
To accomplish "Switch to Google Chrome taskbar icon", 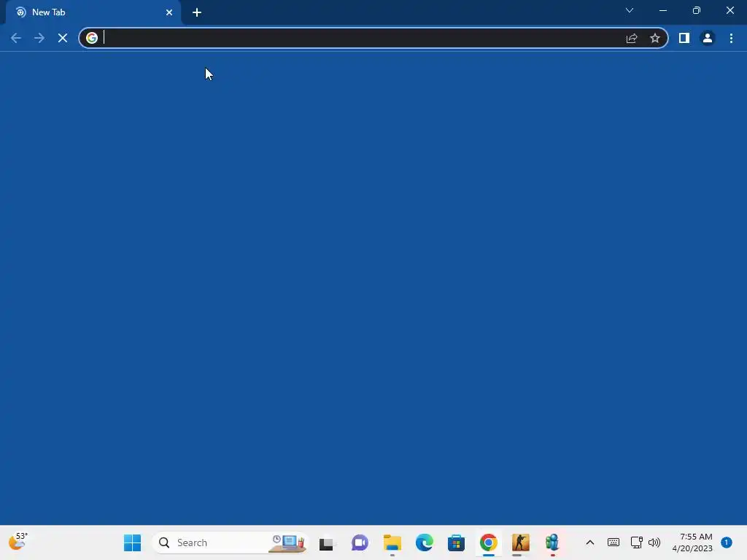I will coord(488,542).
